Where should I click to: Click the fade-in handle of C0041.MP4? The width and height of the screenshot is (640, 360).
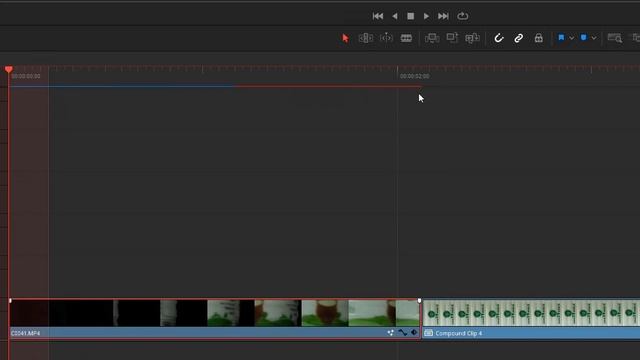point(10,301)
